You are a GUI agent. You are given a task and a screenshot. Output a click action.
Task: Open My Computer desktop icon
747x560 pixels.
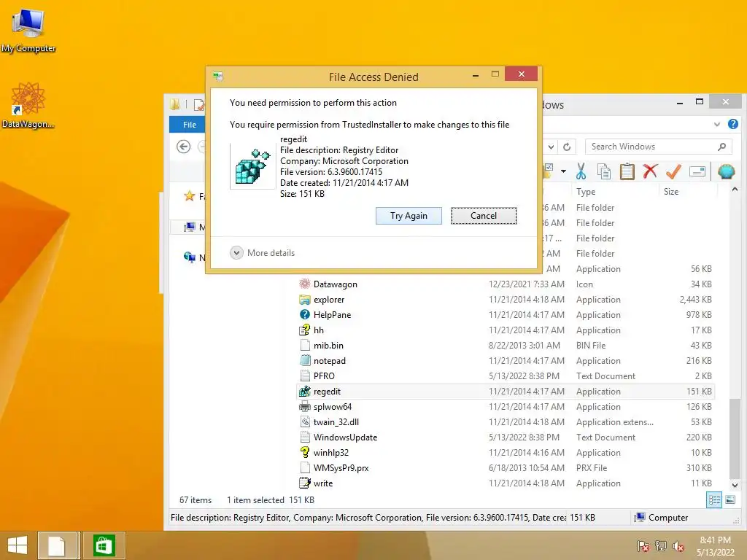pos(28,31)
